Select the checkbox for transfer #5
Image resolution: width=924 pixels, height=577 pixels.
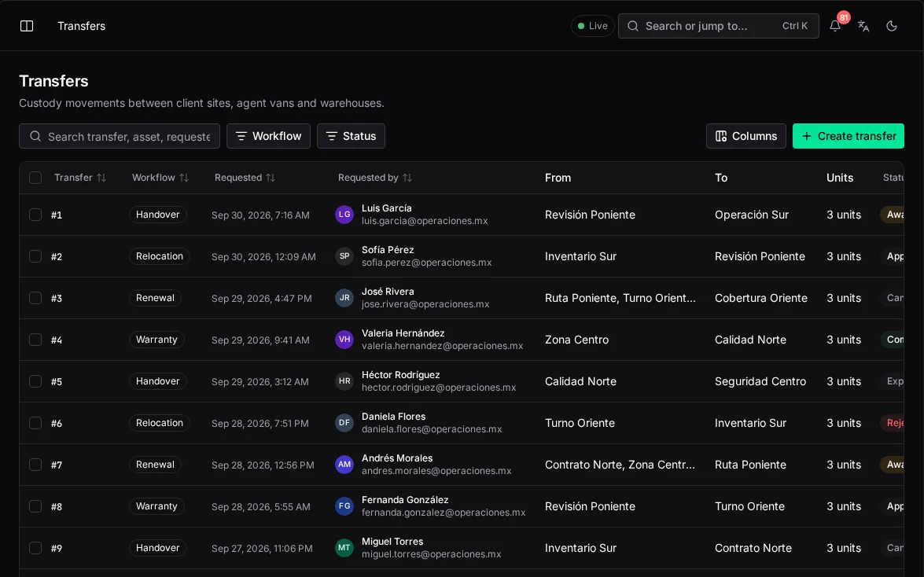35,381
